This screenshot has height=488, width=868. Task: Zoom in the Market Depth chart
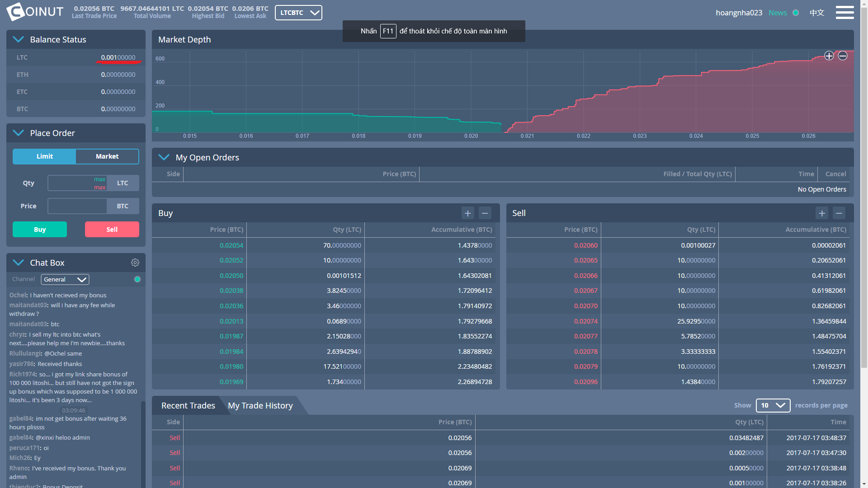[x=829, y=56]
